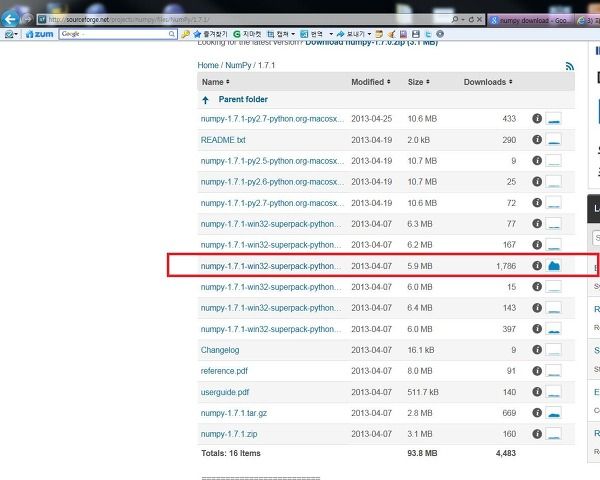Viewport: 600px width, 480px height.
Task: View stats chart for 1,786-download superpack
Action: click(554, 266)
